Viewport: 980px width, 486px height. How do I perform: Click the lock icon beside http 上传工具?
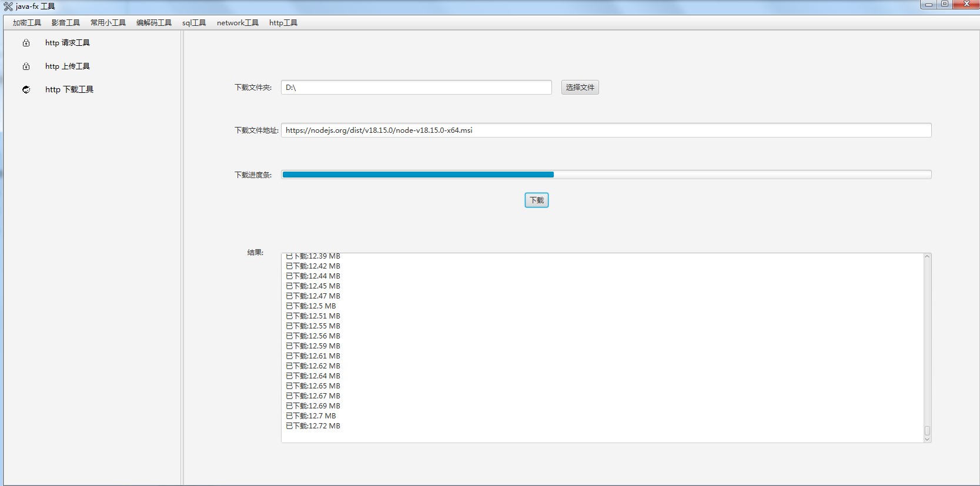26,66
